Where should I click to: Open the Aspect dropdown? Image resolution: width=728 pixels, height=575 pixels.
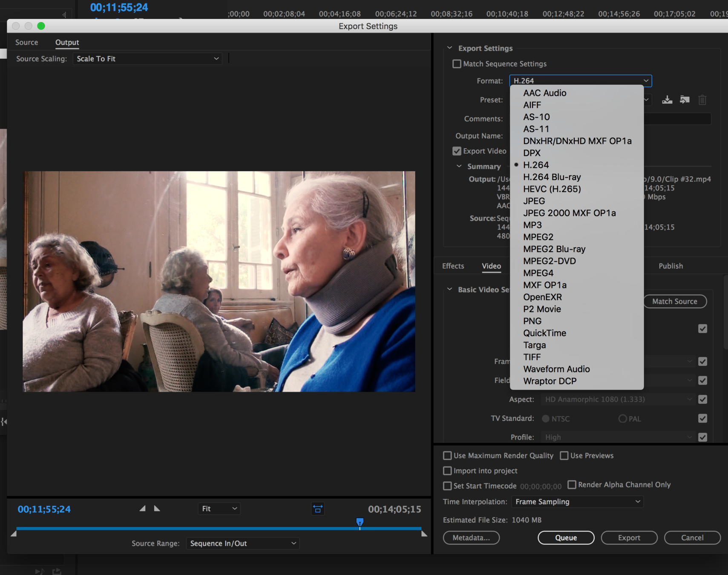[618, 400]
